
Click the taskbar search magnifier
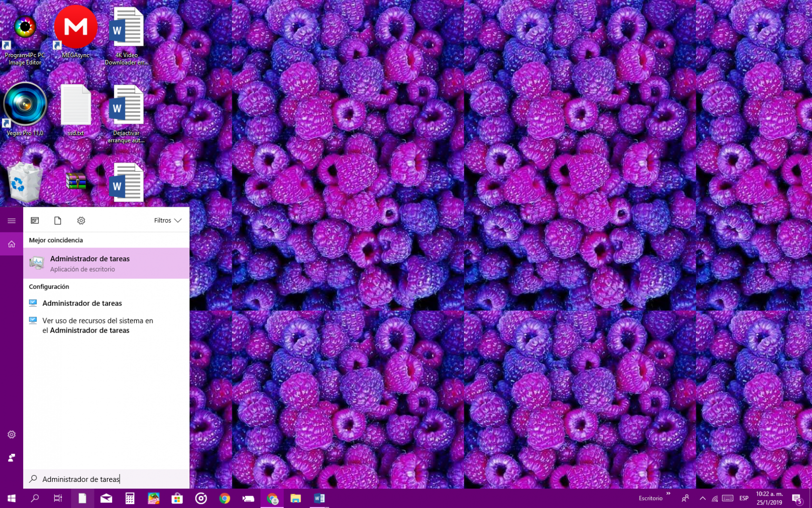point(34,498)
